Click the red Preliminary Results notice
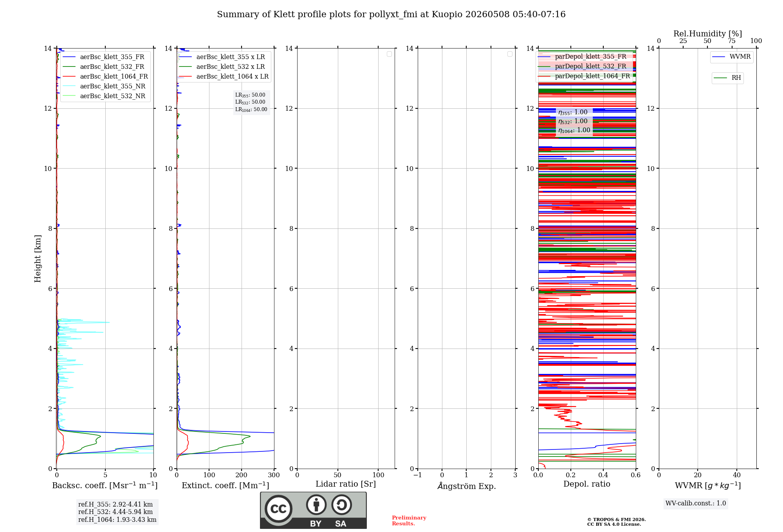 (x=409, y=521)
